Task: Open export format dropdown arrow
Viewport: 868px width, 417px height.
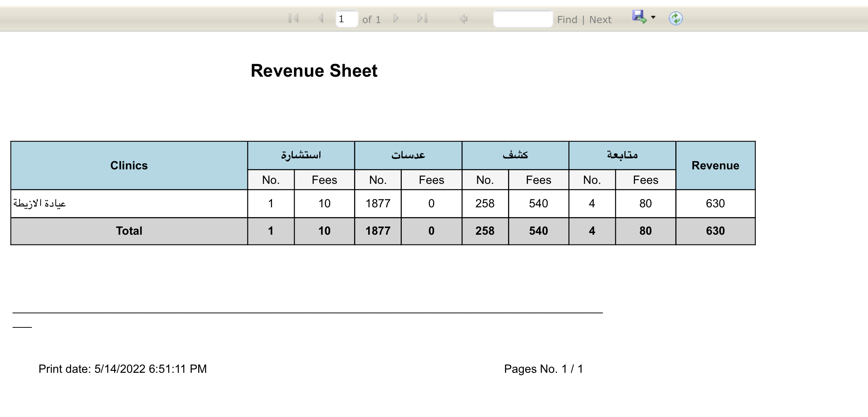Action: pos(653,17)
